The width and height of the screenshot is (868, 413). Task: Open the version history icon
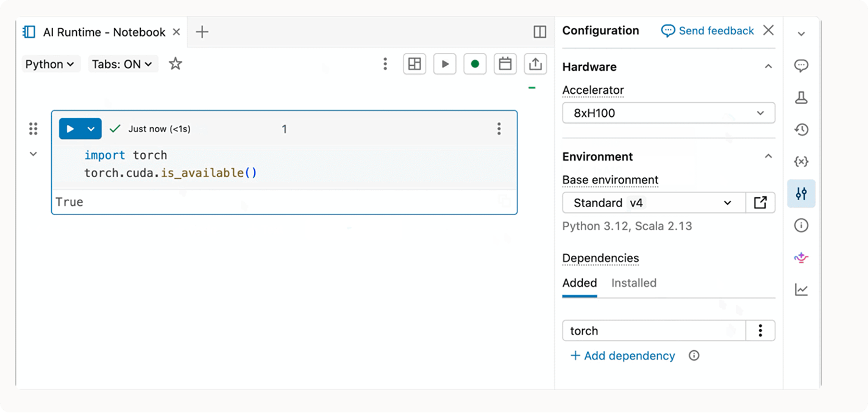(x=801, y=129)
